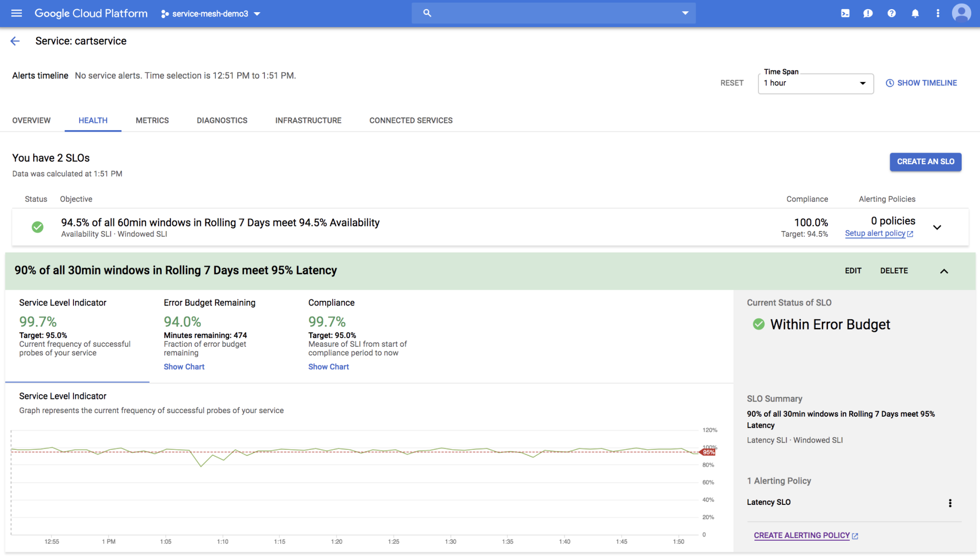
Task: Click the 99.7% Compliance value
Action: pyautogui.click(x=327, y=322)
